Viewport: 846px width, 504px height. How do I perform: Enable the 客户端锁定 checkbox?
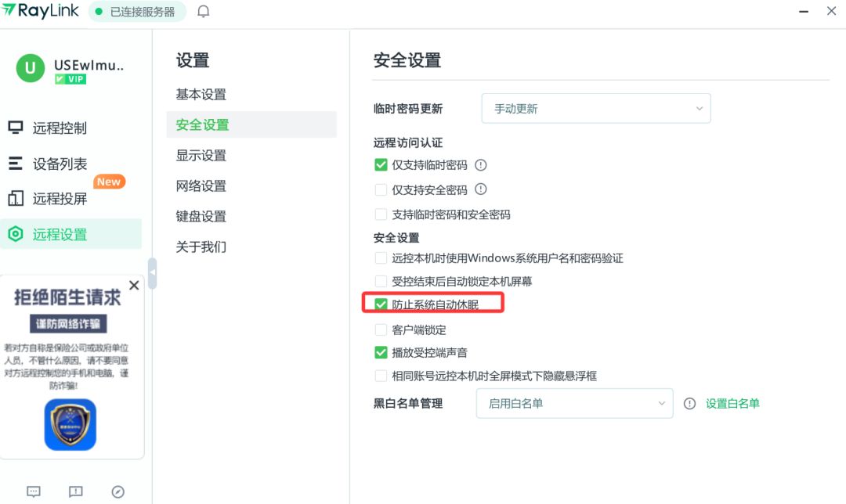pos(381,330)
